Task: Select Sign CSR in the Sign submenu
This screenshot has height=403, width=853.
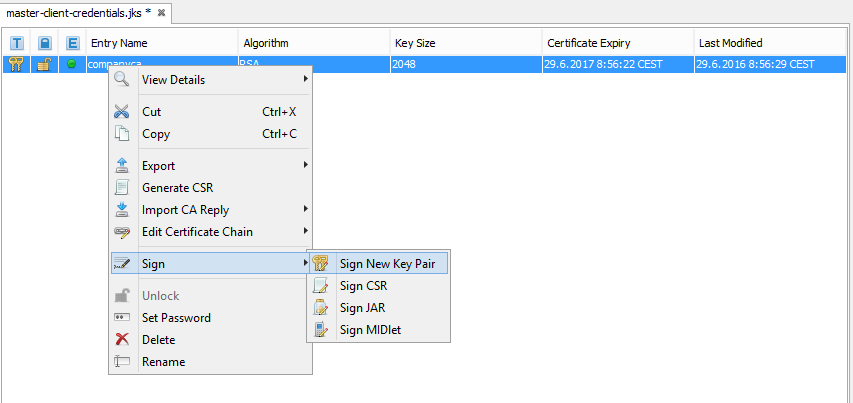Action: (x=364, y=286)
